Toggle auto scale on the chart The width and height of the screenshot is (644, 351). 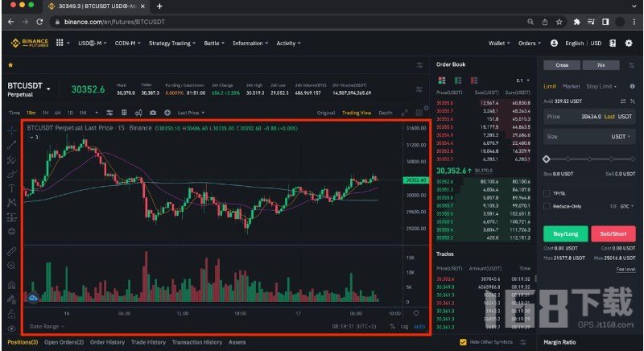point(419,326)
